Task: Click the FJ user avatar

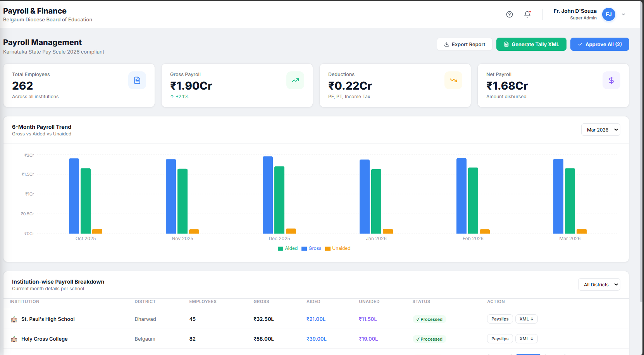Action: click(x=609, y=14)
